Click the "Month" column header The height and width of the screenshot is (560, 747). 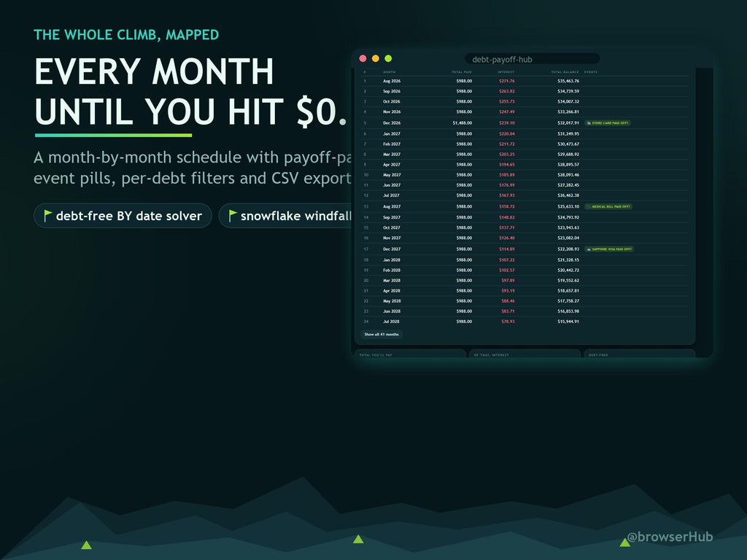coord(390,72)
